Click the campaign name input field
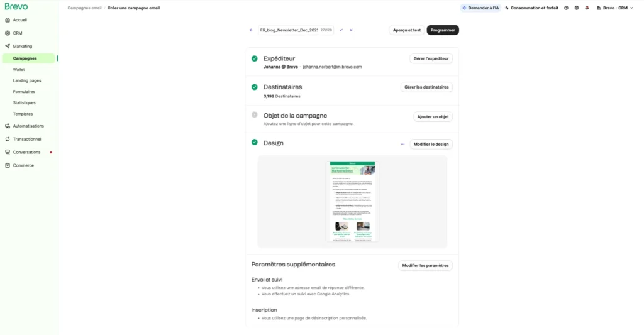The image size is (644, 335). (x=288, y=30)
